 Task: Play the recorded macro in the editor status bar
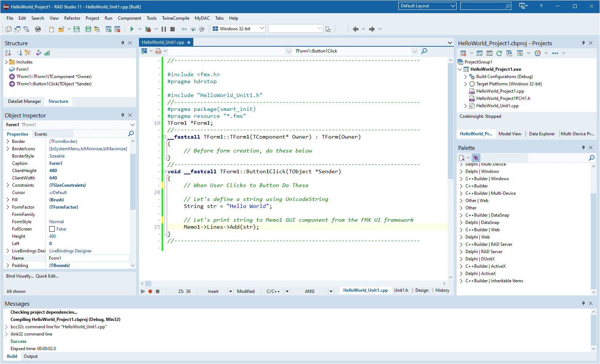point(143,291)
